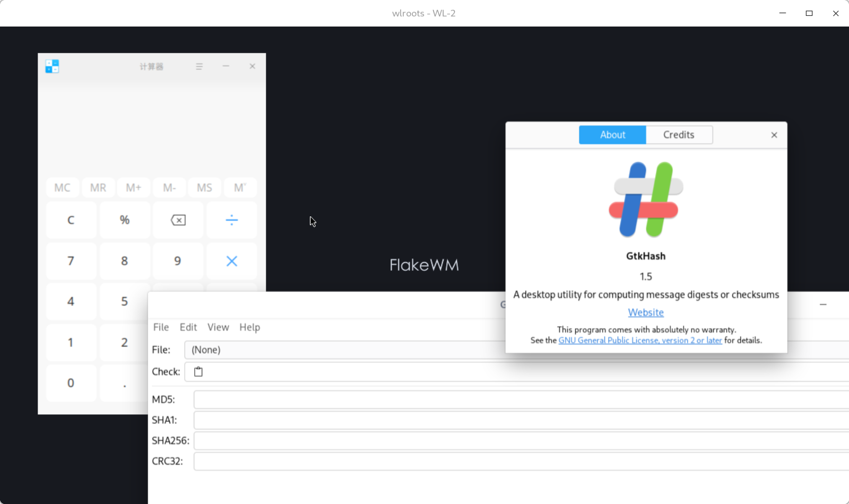Click the CRC32 output field

[522, 462]
